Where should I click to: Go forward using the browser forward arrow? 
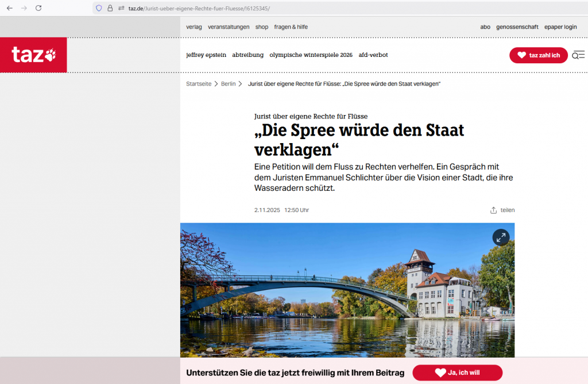pyautogui.click(x=24, y=8)
